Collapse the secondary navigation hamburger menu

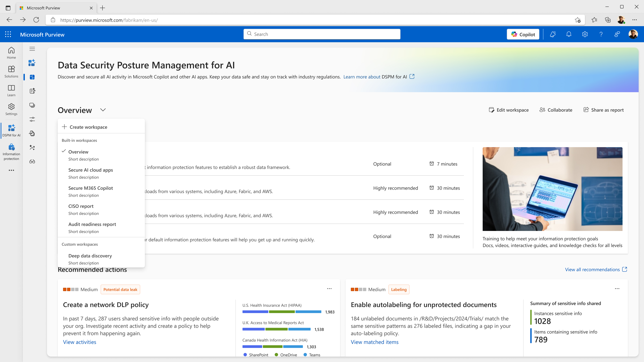[x=32, y=49]
